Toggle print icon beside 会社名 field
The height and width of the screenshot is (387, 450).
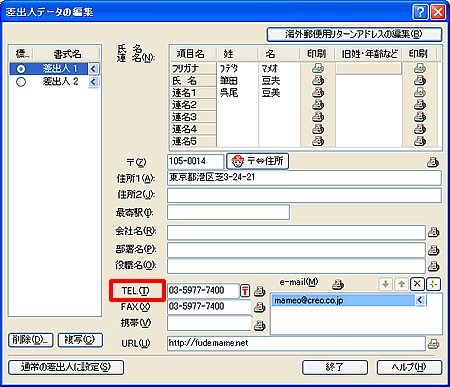pos(433,232)
